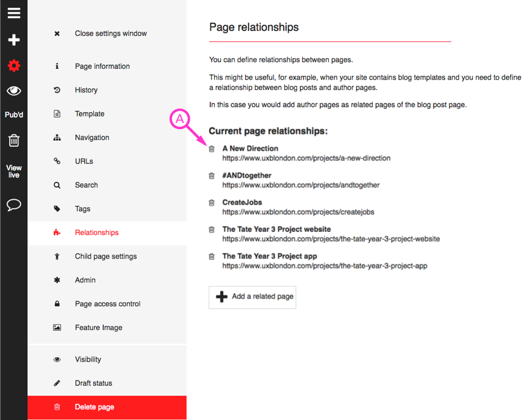The width and height of the screenshot is (532, 420).
Task: Click the X icon beside Close settings window
Action: 57,33
